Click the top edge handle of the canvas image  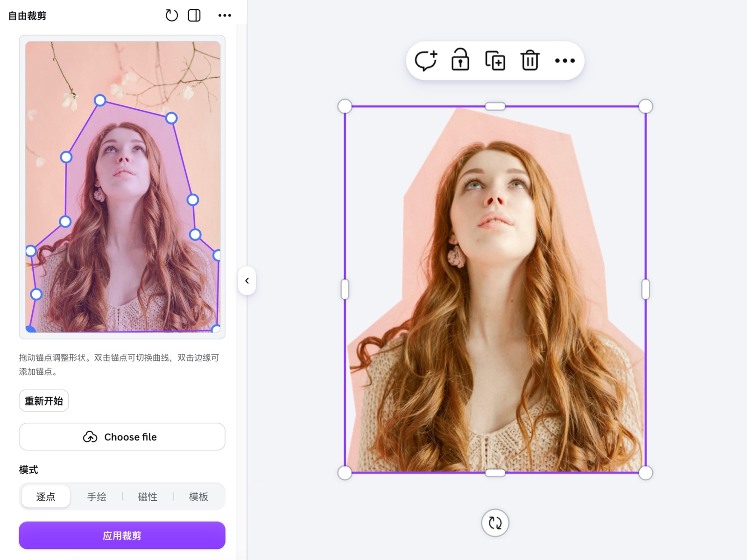(495, 106)
